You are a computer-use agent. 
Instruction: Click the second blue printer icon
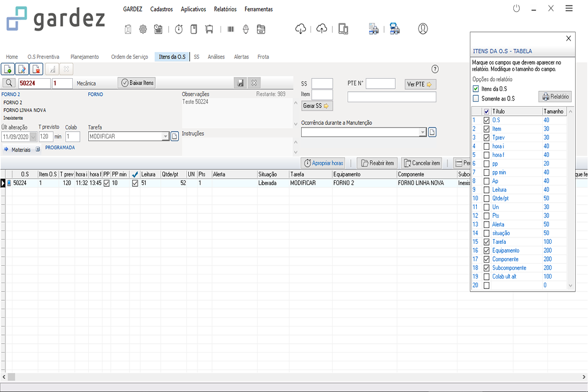395,29
